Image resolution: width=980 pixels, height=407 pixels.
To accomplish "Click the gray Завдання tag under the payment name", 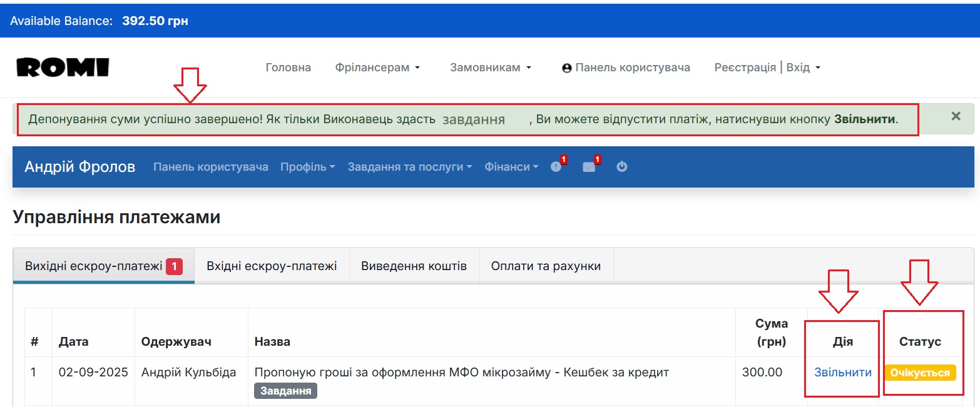I will coord(285,391).
